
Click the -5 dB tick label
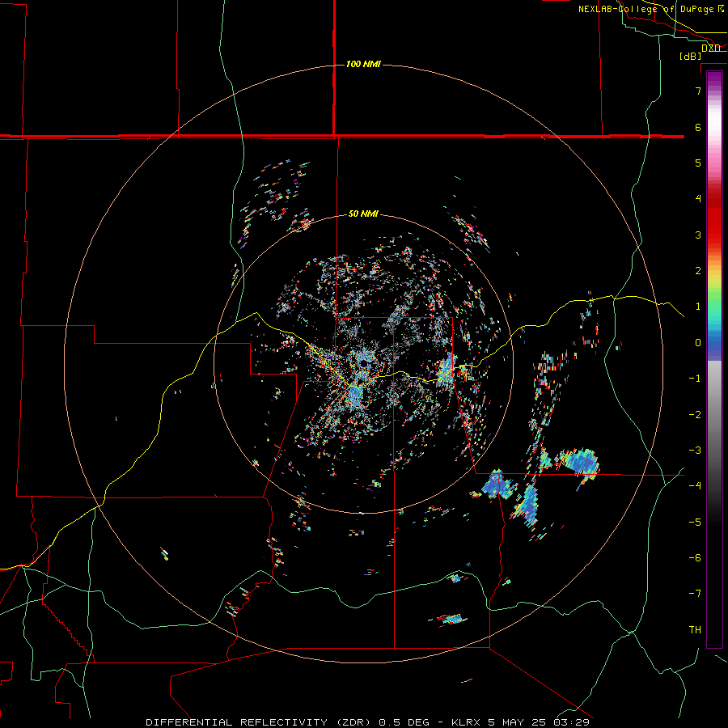pos(695,523)
